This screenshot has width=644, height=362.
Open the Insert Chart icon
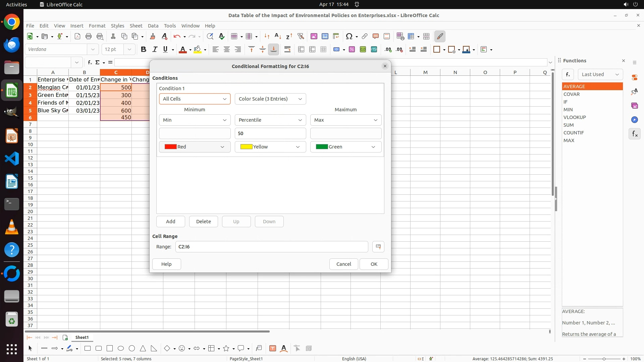325,37
